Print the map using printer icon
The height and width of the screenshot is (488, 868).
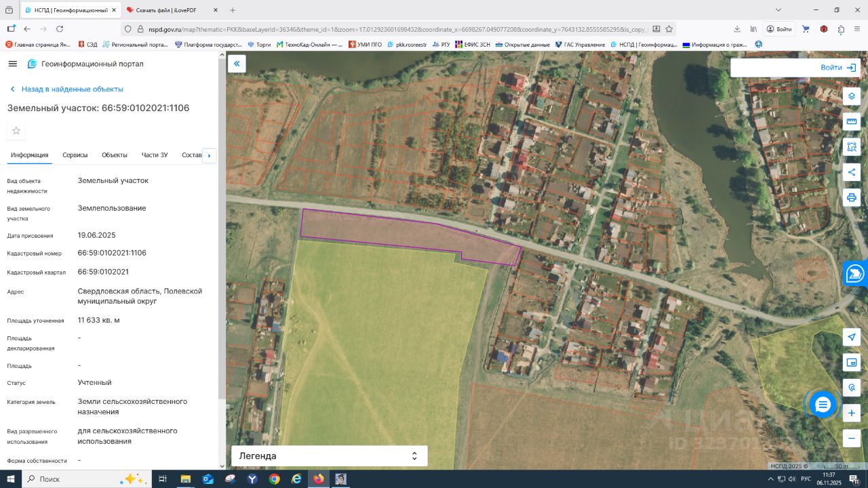coord(852,197)
